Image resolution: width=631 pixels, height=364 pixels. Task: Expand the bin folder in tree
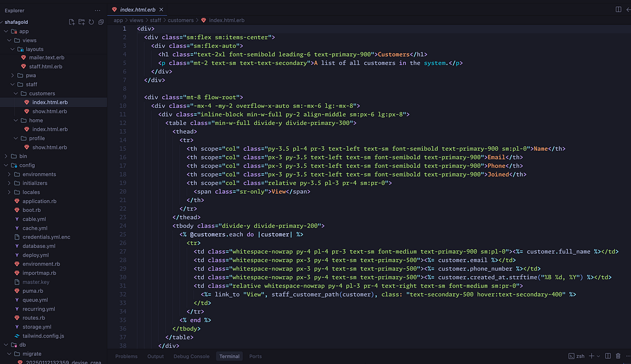[23, 156]
